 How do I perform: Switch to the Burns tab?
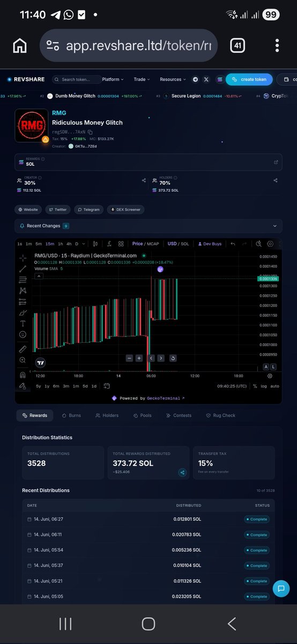(71, 415)
